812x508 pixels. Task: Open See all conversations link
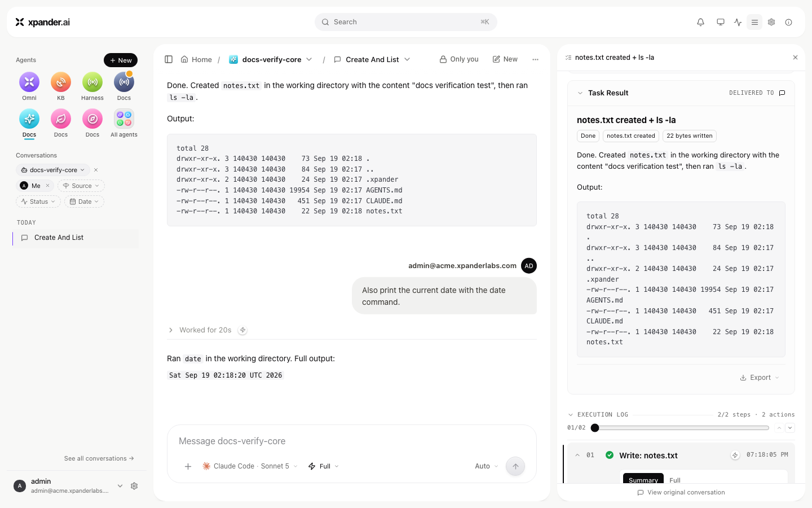[99, 458]
